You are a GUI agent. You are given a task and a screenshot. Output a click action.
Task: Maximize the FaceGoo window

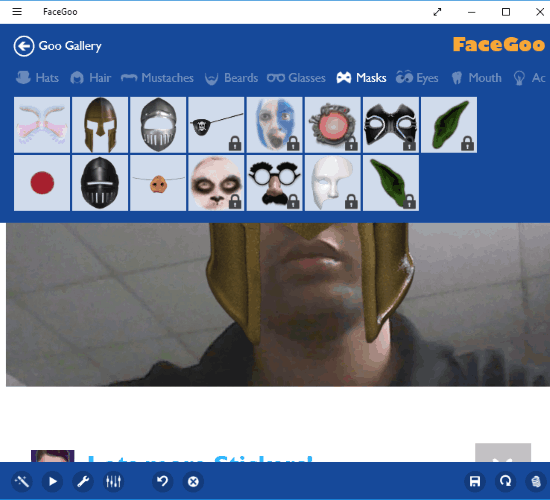506,12
